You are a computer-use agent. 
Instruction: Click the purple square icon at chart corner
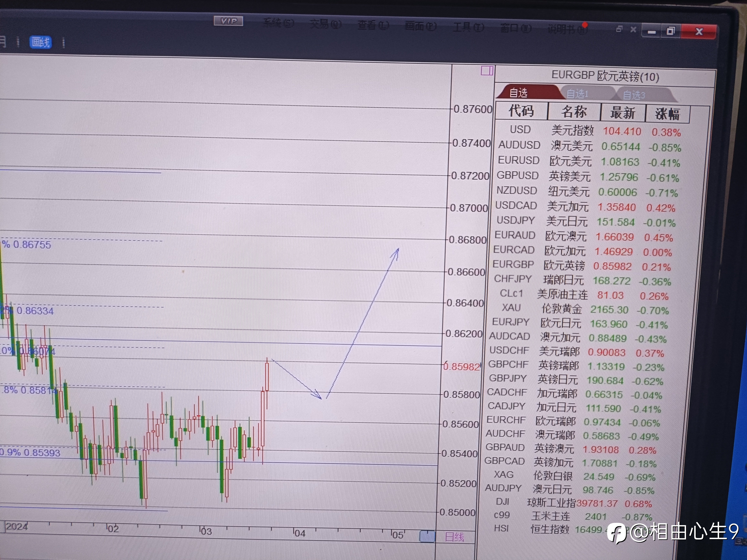click(487, 71)
